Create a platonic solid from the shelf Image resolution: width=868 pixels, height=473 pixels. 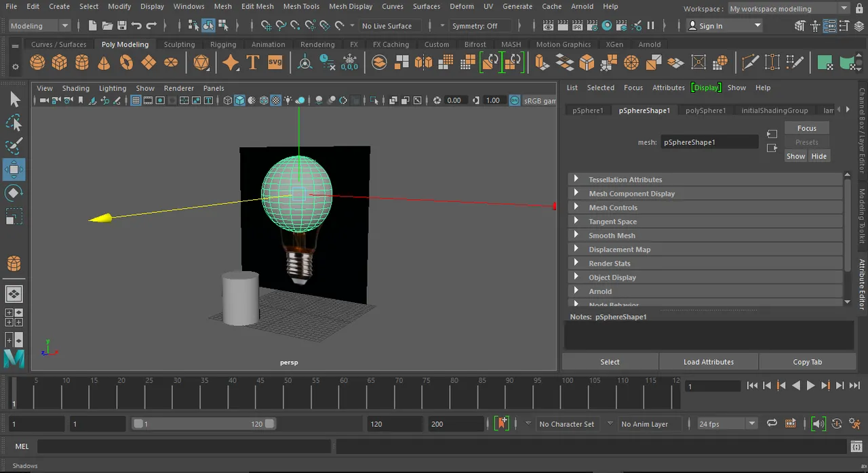coord(201,63)
